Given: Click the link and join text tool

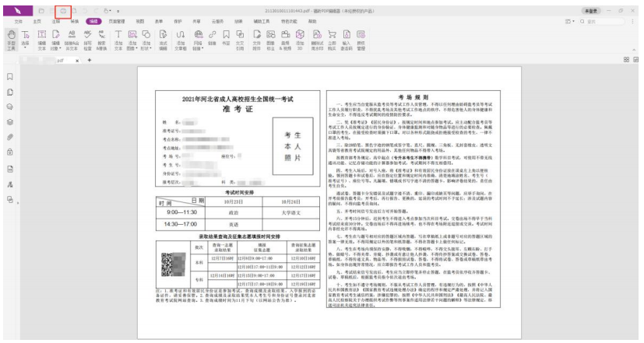Looking at the screenshot, I should 72,40.
